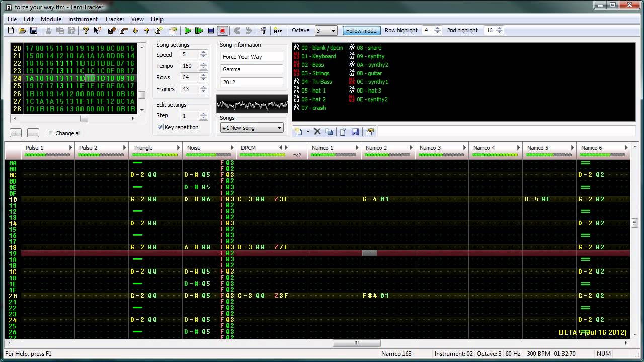Open the View menu

137,19
